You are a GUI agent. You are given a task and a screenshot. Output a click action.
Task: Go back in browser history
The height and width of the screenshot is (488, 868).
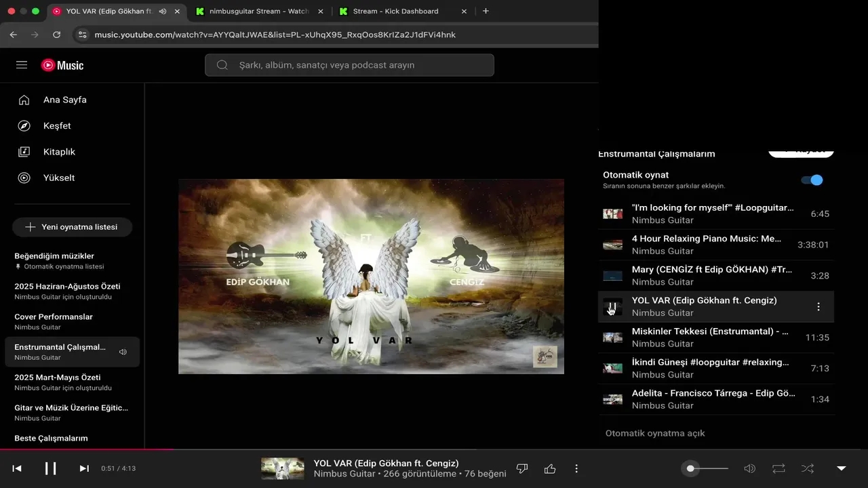(x=14, y=35)
